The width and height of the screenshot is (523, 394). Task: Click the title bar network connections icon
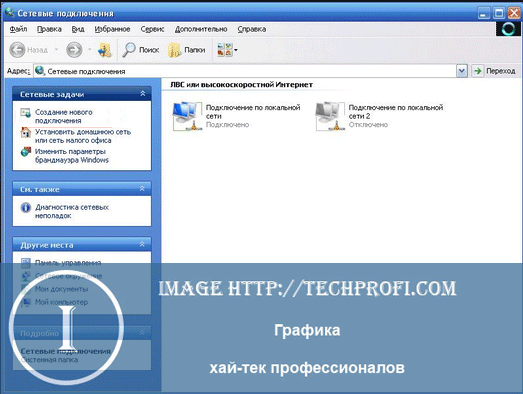coord(10,13)
